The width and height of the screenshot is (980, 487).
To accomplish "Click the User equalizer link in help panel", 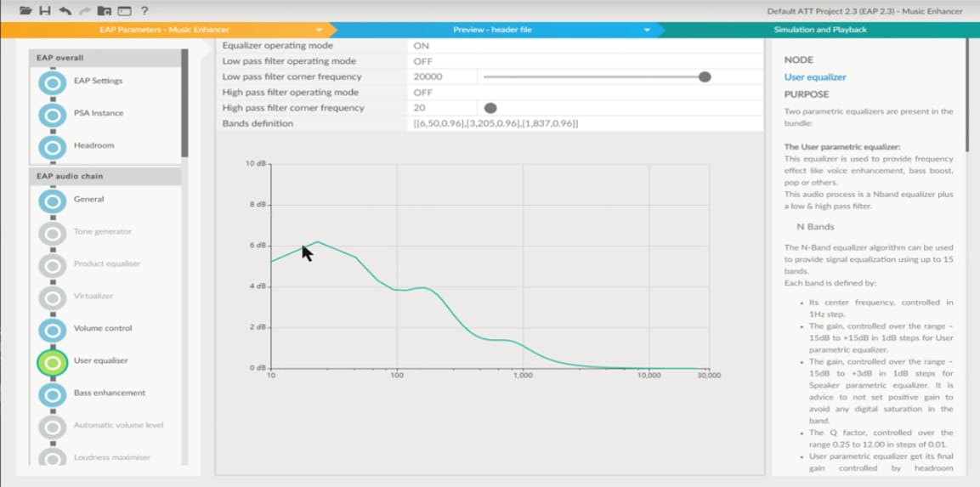I will click(814, 77).
